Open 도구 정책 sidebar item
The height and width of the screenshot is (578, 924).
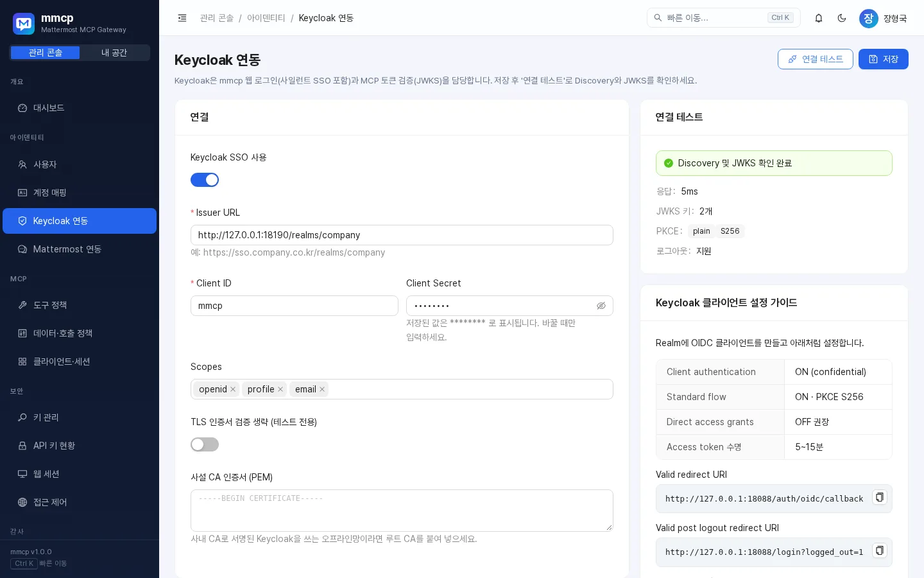tap(80, 305)
